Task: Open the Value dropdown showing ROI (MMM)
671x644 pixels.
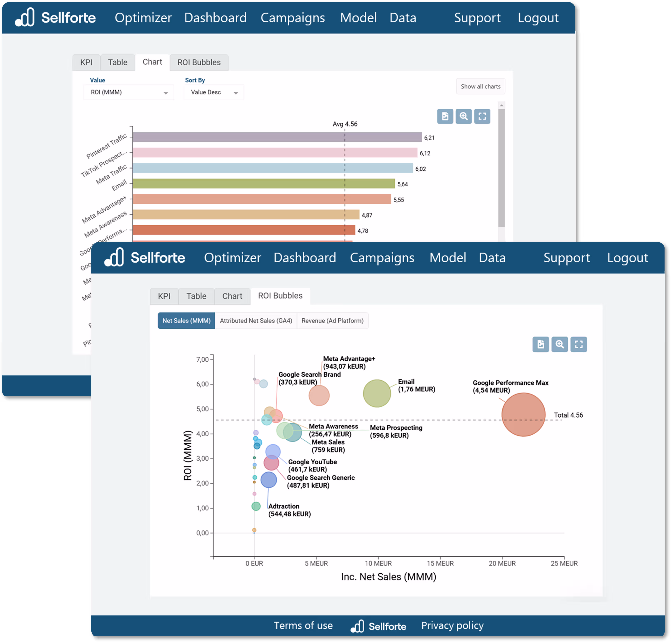Action: [129, 92]
